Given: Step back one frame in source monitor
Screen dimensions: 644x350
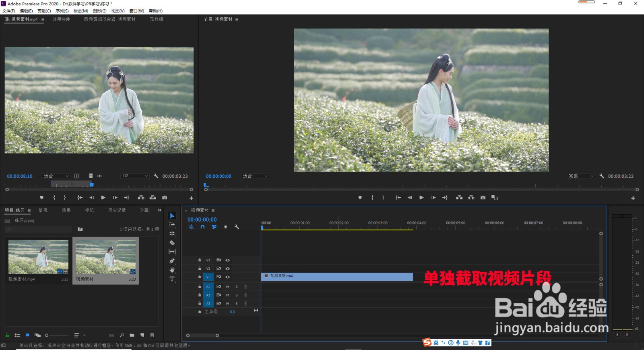Looking at the screenshot, I should [x=91, y=198].
